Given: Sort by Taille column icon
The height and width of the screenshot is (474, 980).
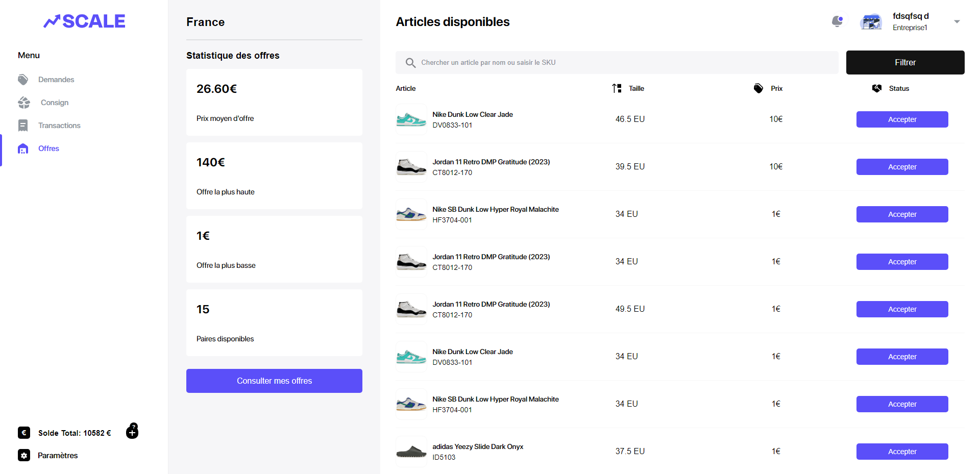Looking at the screenshot, I should (x=617, y=88).
